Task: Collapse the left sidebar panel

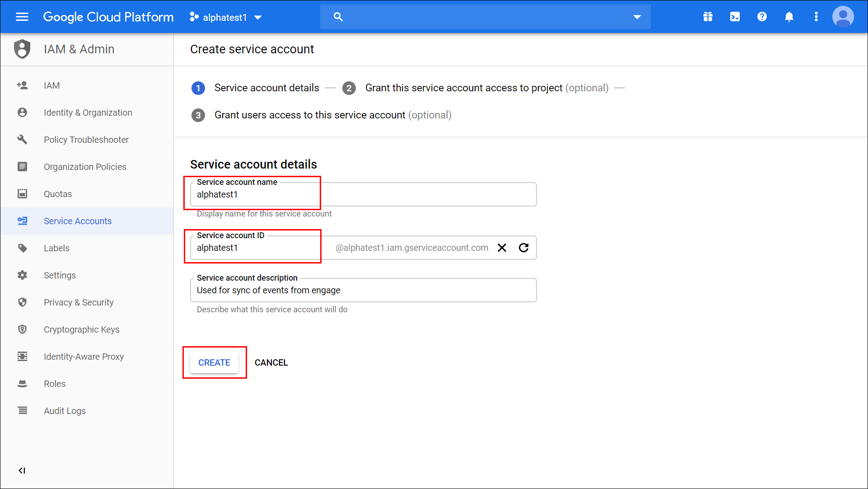Action: tap(22, 470)
